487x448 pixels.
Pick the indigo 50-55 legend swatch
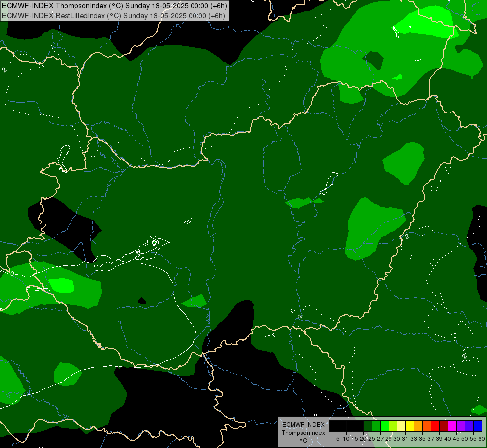(x=469, y=426)
